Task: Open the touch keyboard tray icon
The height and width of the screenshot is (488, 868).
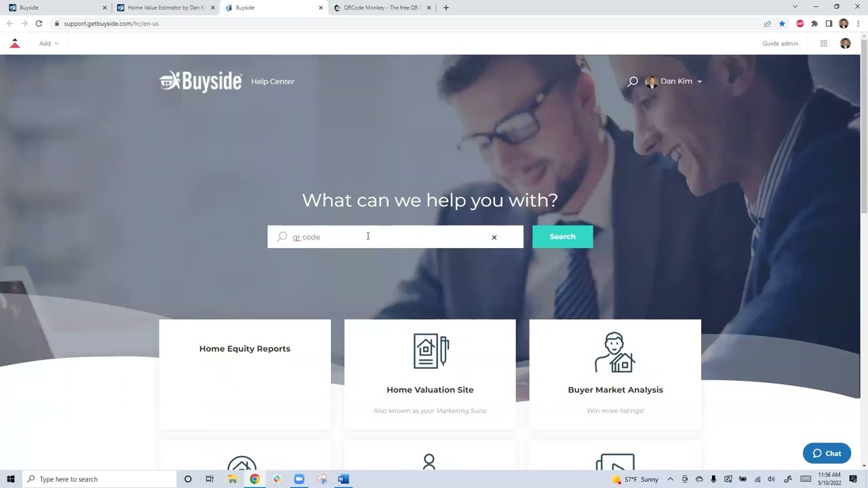Action: [x=806, y=479]
